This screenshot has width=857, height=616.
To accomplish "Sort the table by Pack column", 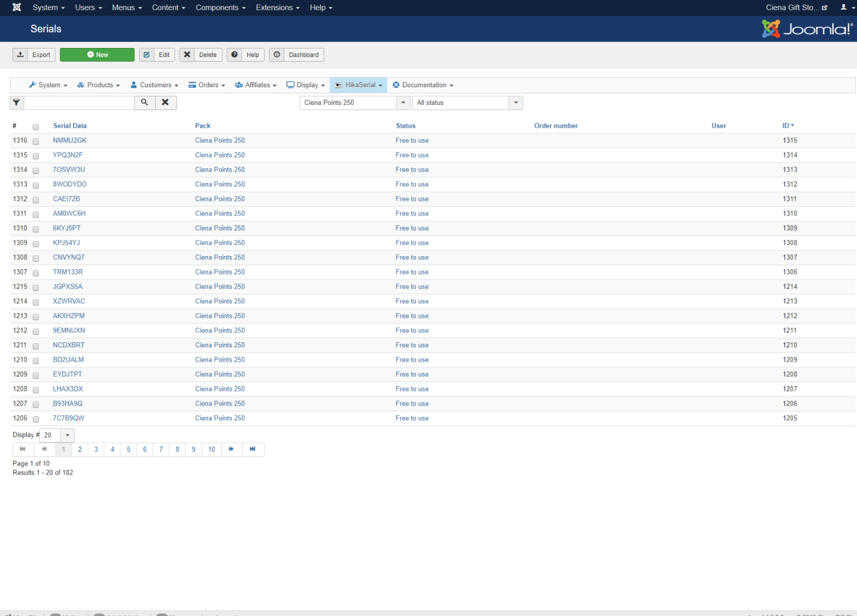I will pos(203,126).
